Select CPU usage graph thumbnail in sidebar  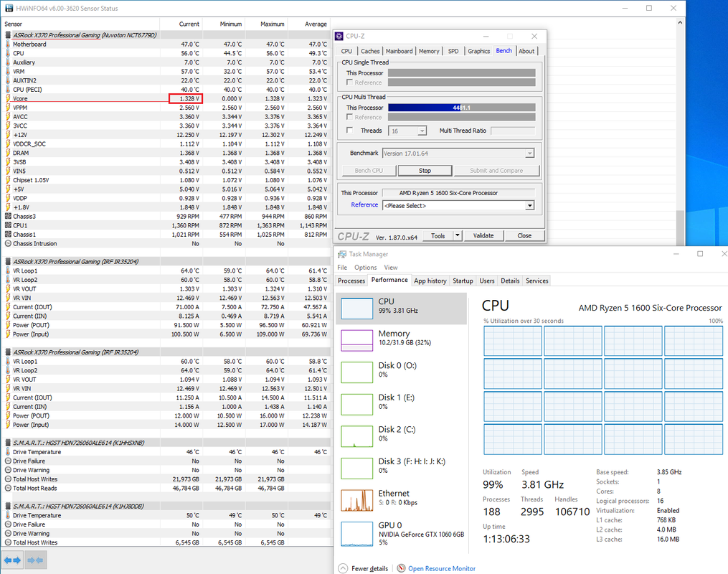point(356,309)
